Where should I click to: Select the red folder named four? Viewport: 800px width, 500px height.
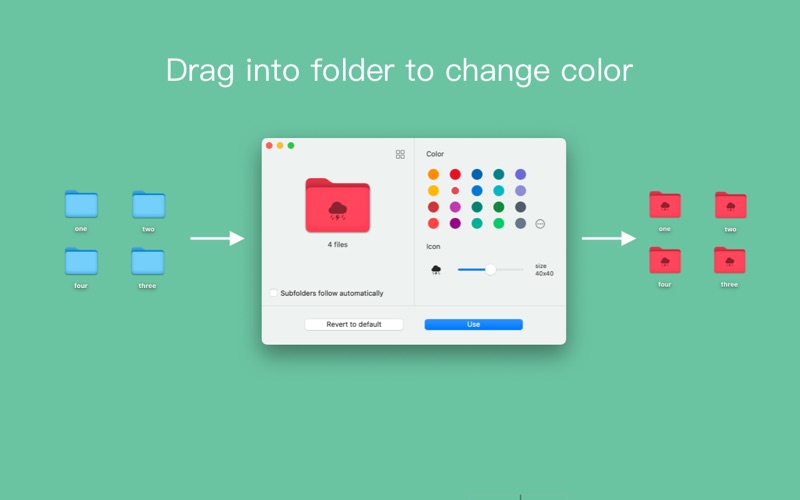click(665, 260)
